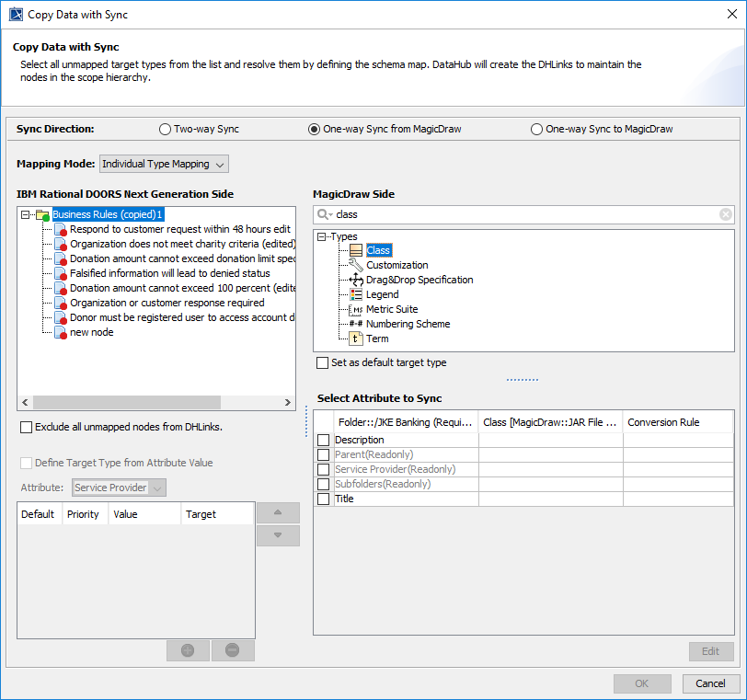Select the Class type icon
The image size is (747, 700).
tap(356, 250)
